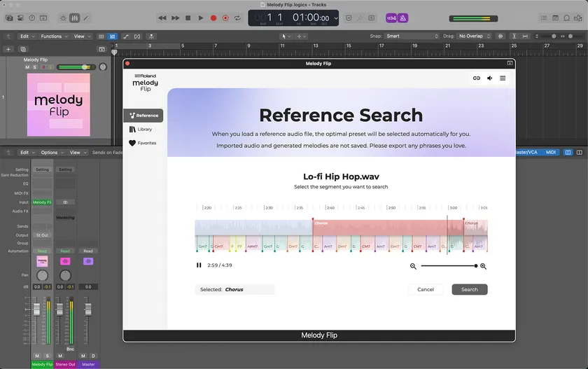Select Reference tab in Melody Flip sidebar
The width and height of the screenshot is (588, 369).
pyautogui.click(x=143, y=116)
